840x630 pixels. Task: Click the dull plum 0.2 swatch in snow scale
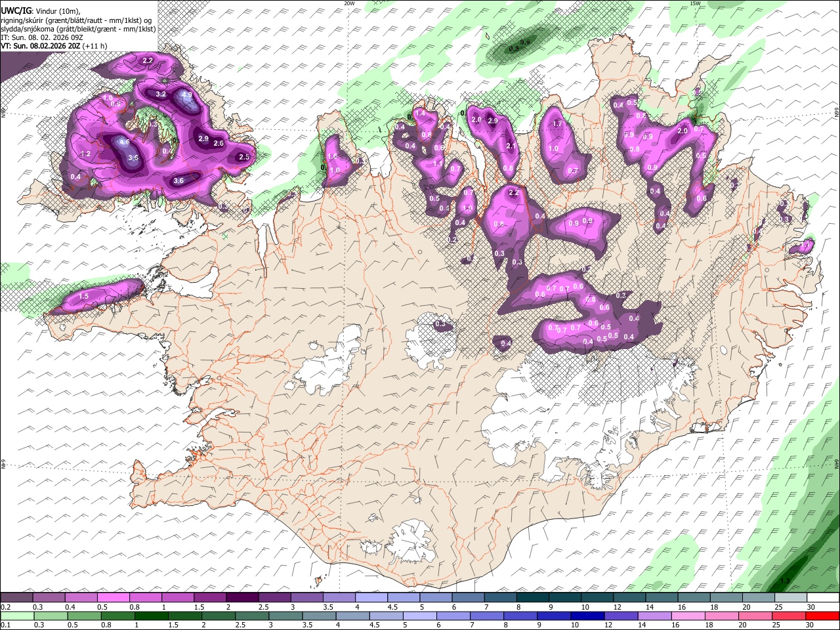[x=17, y=598]
